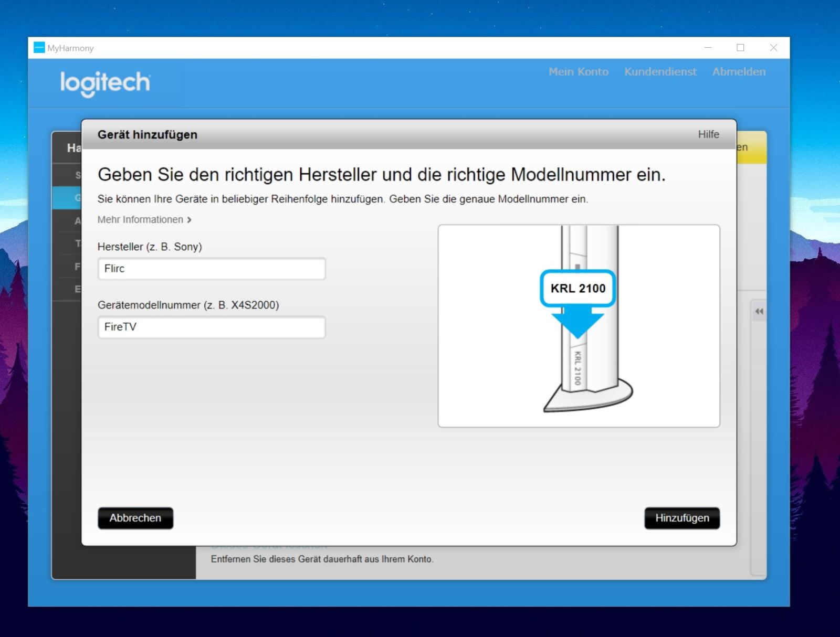840x637 pixels.
Task: Collapse the side panel with double-arrow icon
Action: tap(759, 311)
